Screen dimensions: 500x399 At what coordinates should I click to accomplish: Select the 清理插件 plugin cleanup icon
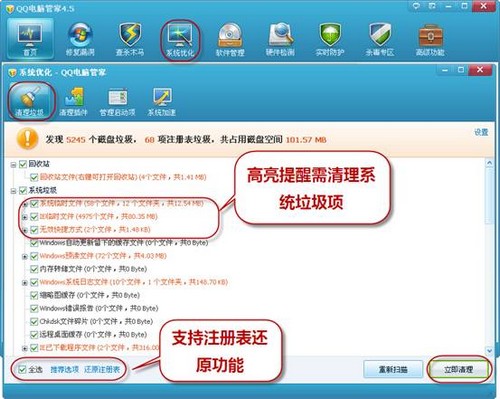(73, 102)
